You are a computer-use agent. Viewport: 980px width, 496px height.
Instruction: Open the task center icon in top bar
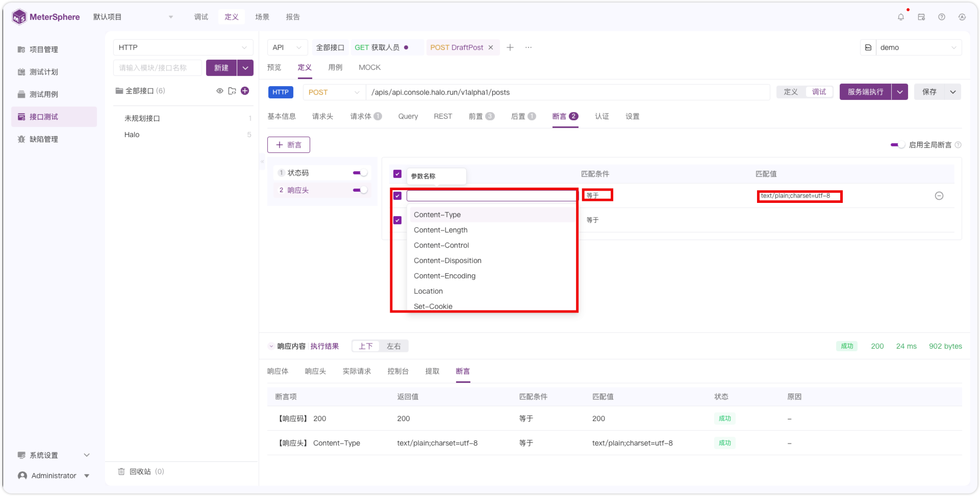pos(921,17)
